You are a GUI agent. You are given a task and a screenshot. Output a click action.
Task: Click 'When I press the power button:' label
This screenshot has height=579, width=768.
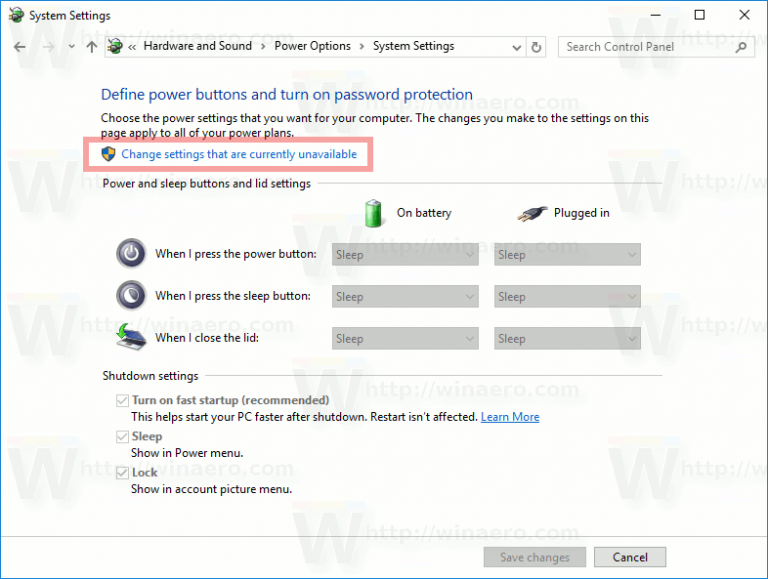coord(236,254)
